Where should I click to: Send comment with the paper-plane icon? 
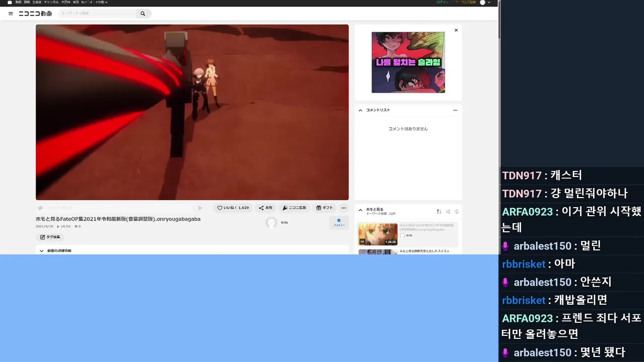point(200,208)
